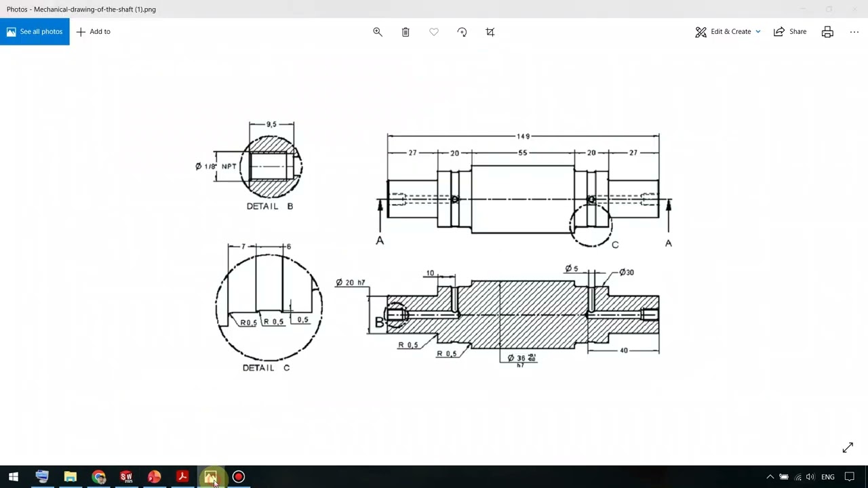Viewport: 868px width, 488px height.
Task: Open Google Chrome from taskbar
Action: [99, 477]
